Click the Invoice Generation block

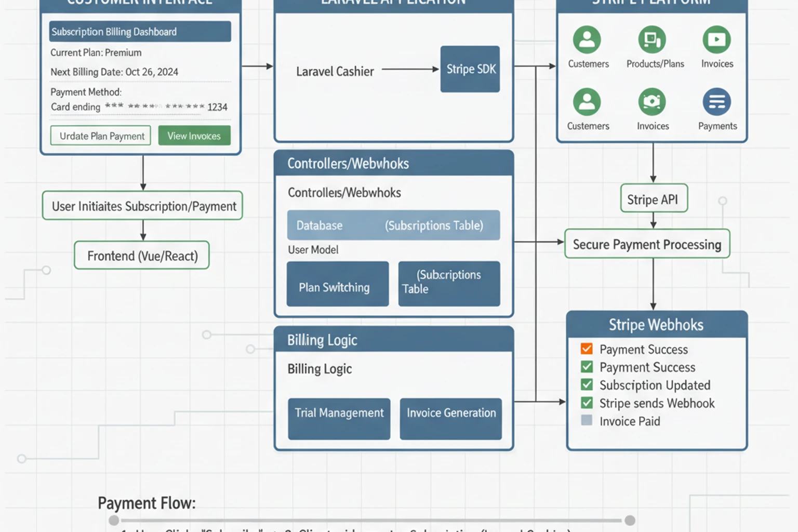pos(451,419)
